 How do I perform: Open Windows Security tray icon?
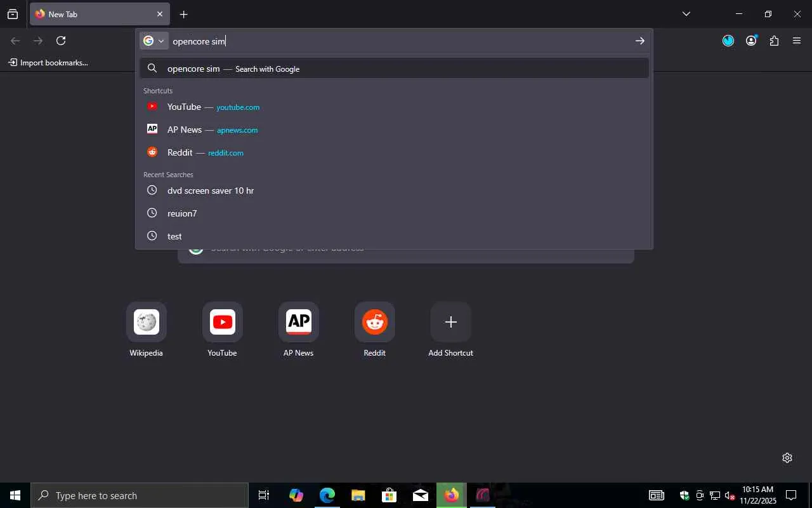coord(684,495)
